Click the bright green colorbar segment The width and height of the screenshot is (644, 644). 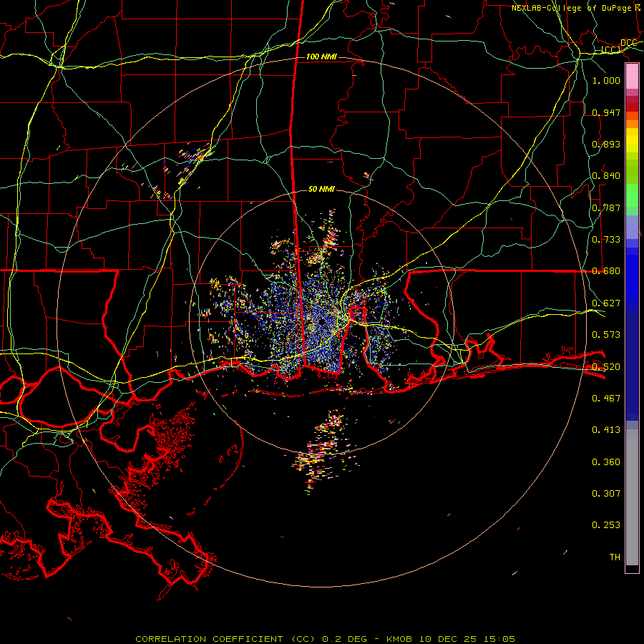coord(632,195)
